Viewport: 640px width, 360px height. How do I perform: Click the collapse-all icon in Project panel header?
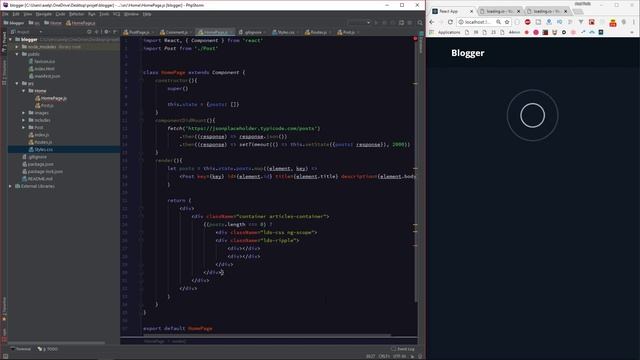97,32
